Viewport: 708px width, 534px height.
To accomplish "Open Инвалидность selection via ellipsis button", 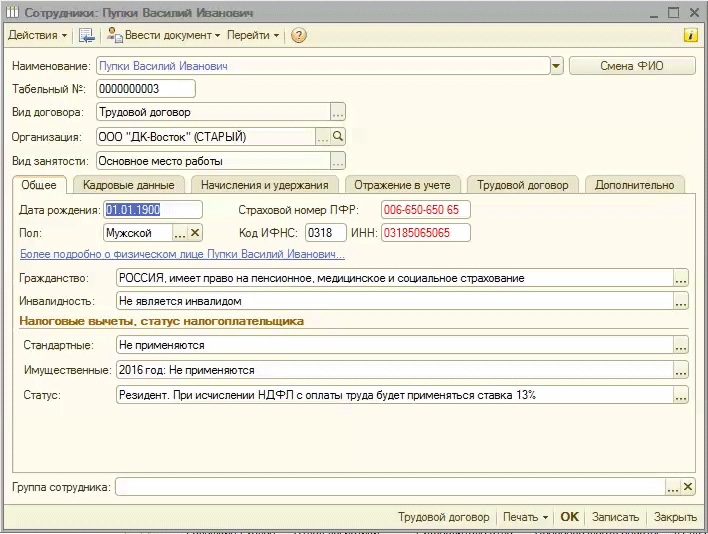I will click(681, 301).
